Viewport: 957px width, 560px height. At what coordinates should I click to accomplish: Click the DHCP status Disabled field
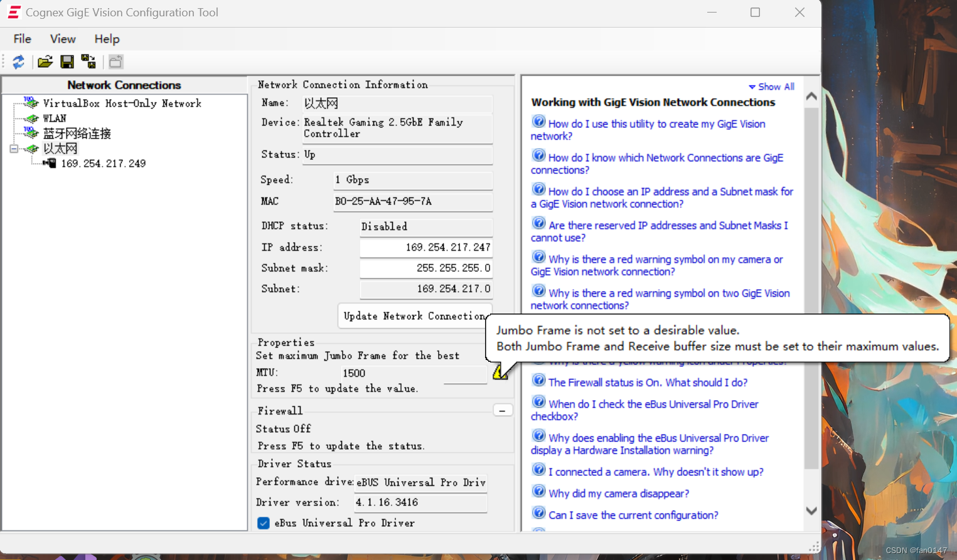[426, 226]
